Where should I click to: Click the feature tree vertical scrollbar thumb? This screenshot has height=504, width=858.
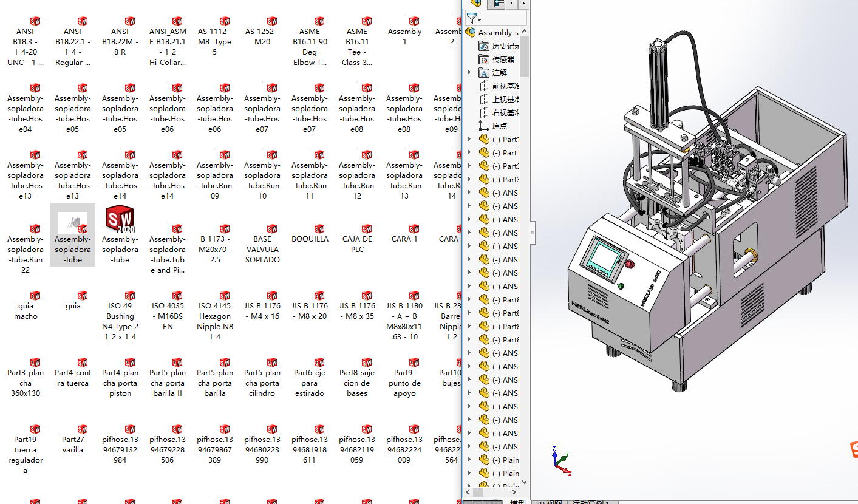pyautogui.click(x=525, y=55)
